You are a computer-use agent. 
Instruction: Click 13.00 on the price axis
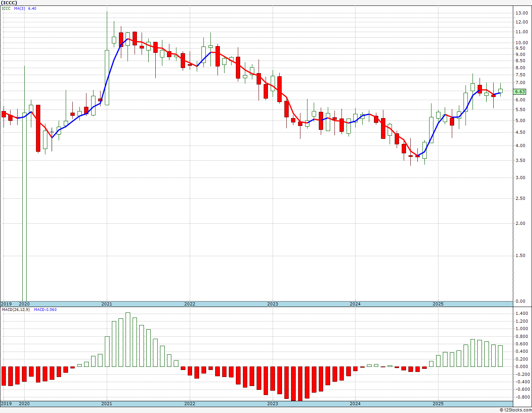tap(521, 13)
